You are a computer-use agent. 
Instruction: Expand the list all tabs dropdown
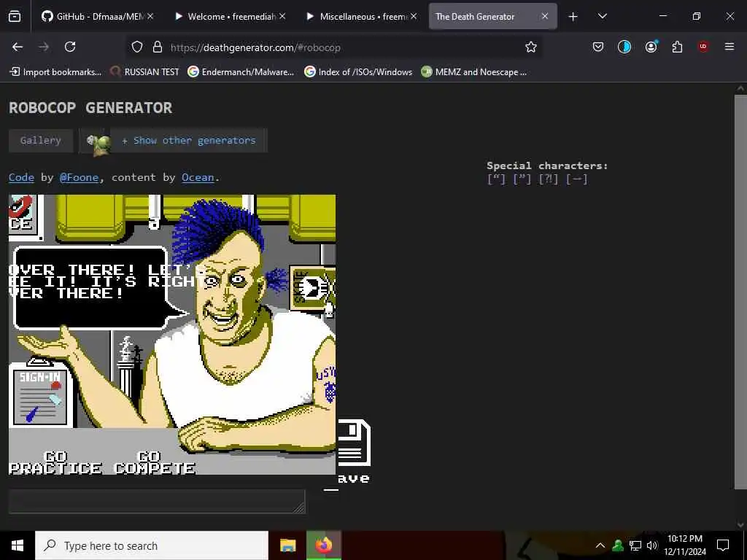pos(602,16)
